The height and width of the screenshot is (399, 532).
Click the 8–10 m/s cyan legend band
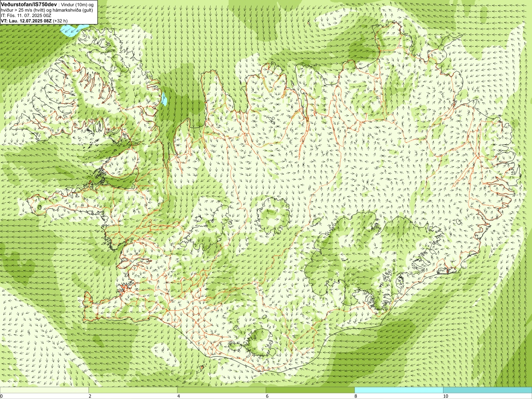point(399,390)
